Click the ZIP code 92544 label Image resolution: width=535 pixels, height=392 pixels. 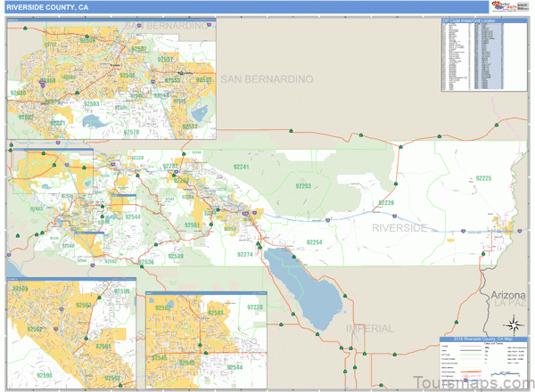(133, 216)
